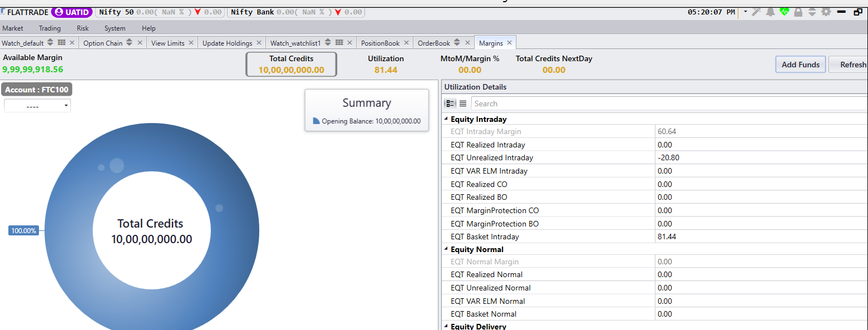Open the System menu
The width and height of the screenshot is (868, 330).
(x=115, y=28)
